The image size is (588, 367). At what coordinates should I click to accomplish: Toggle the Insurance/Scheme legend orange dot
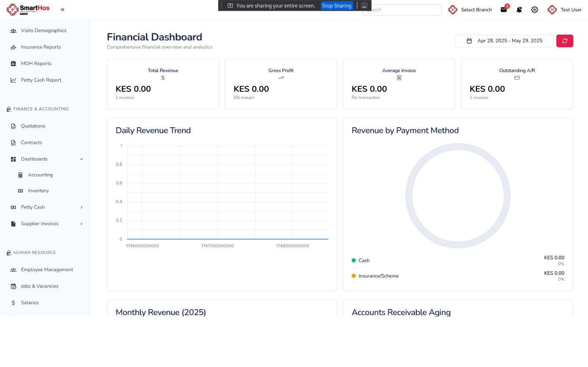pos(354,276)
